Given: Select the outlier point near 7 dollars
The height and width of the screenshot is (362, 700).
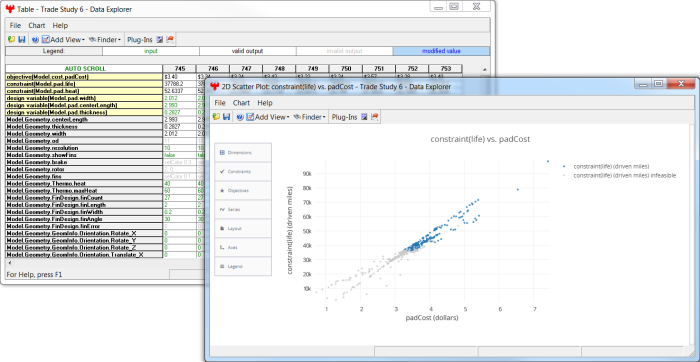Looking at the screenshot, I should 548,161.
